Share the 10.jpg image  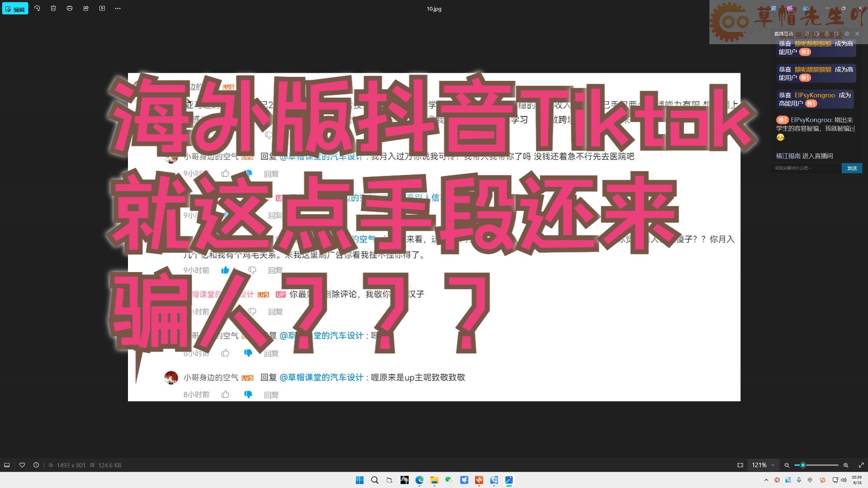[x=86, y=9]
